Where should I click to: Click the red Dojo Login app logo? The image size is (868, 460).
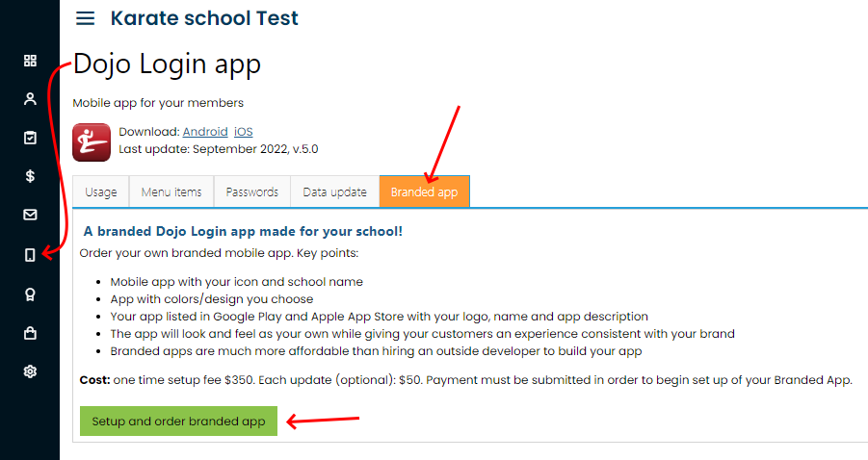92,142
